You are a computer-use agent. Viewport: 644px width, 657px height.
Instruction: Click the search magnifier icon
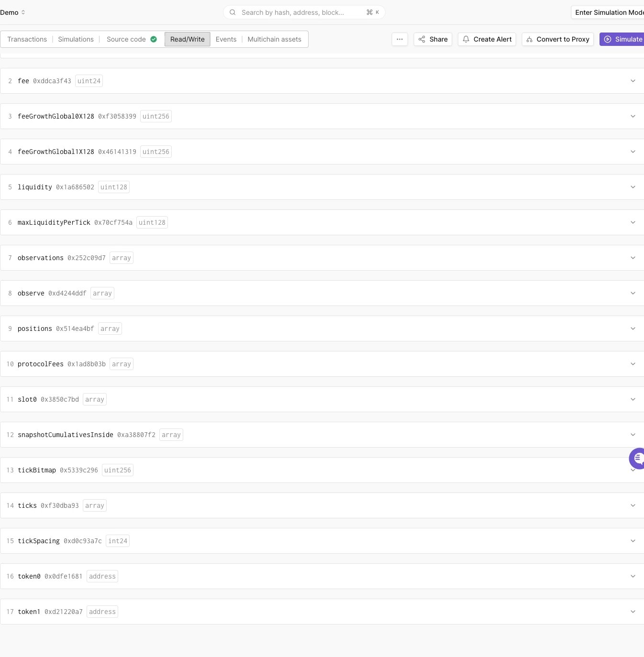pyautogui.click(x=233, y=12)
